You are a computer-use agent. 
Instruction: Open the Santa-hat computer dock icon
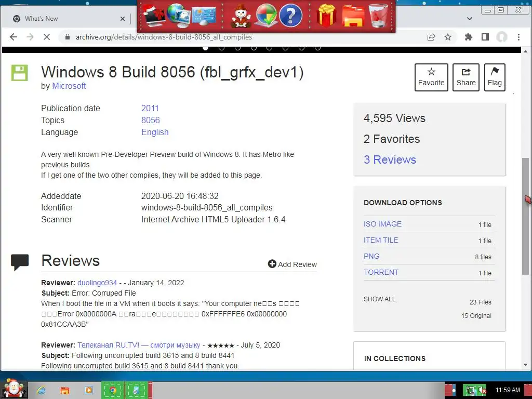(154, 16)
